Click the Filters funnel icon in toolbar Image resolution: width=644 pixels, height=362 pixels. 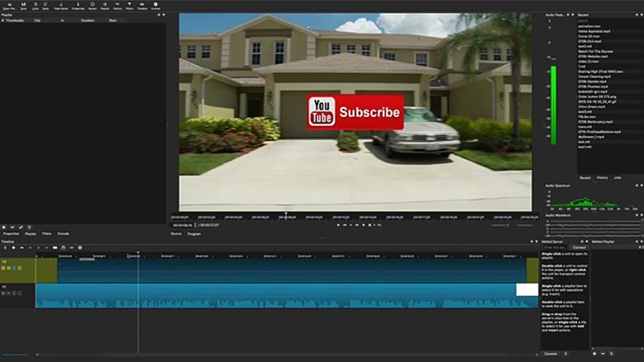[129, 6]
